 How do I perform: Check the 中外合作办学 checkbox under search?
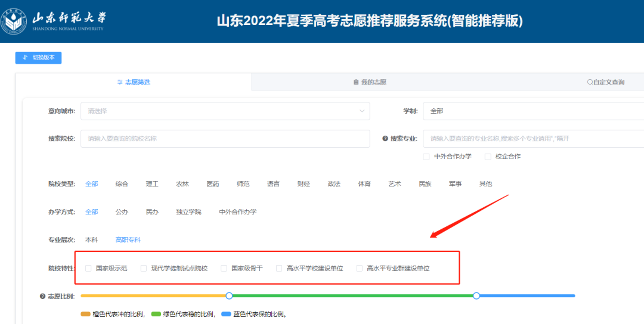(426, 157)
